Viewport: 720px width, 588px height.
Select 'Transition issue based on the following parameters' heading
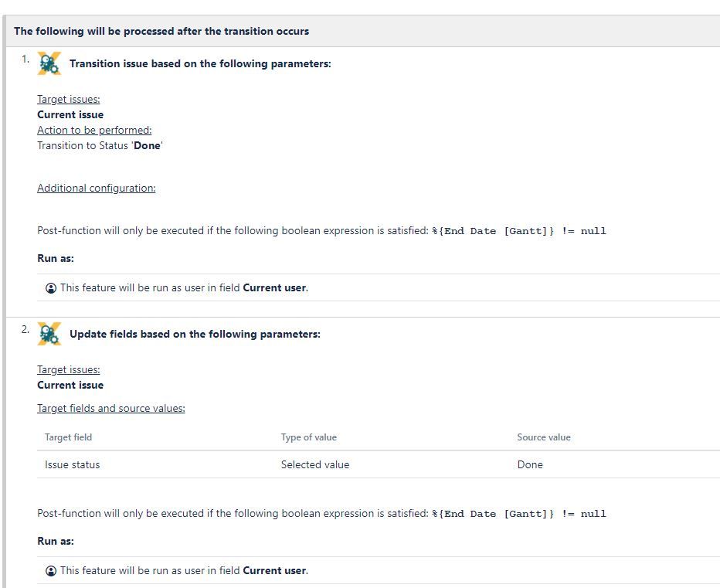coord(200,63)
